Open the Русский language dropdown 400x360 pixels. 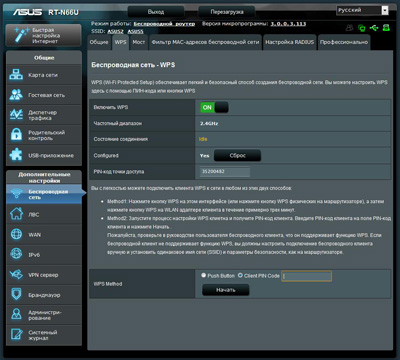[x=363, y=10]
